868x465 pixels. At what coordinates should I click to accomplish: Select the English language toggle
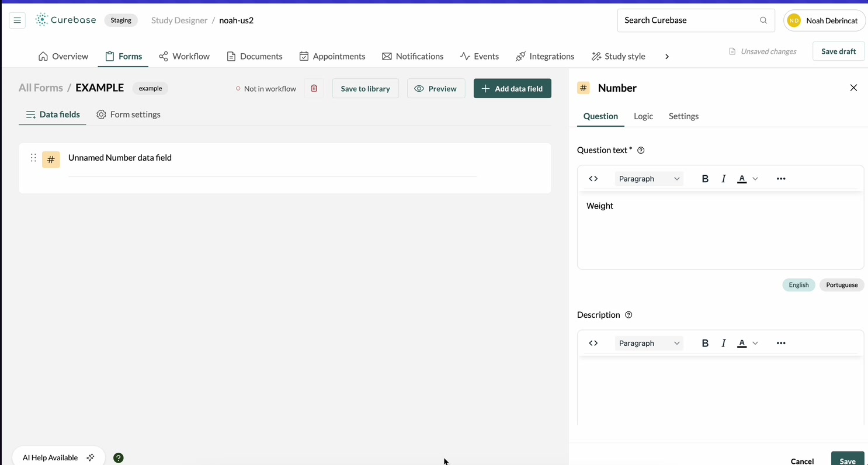[x=798, y=284]
